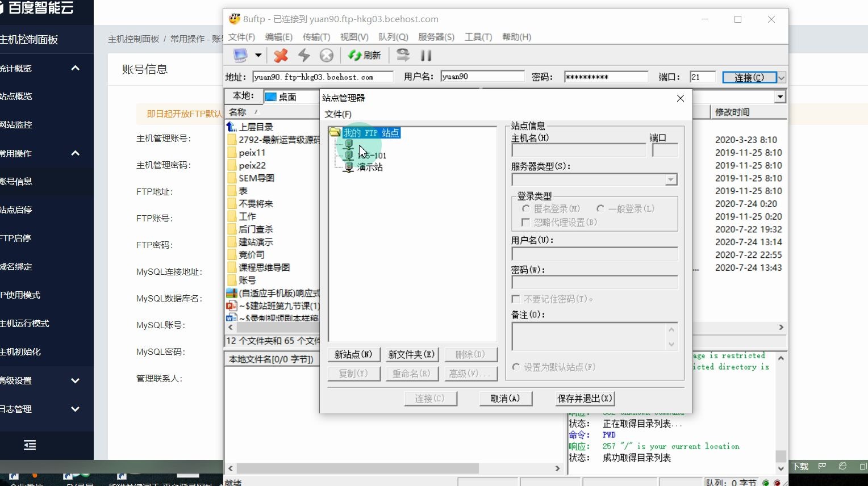Select the 匿名登录 radio button
This screenshot has width=868, height=486.
525,208
